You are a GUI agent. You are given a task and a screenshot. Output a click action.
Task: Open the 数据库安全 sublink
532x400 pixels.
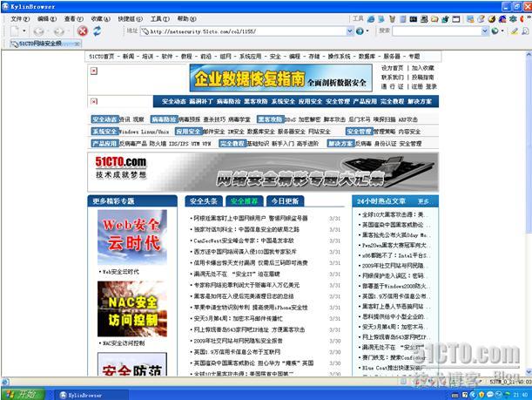pyautogui.click(x=260, y=132)
